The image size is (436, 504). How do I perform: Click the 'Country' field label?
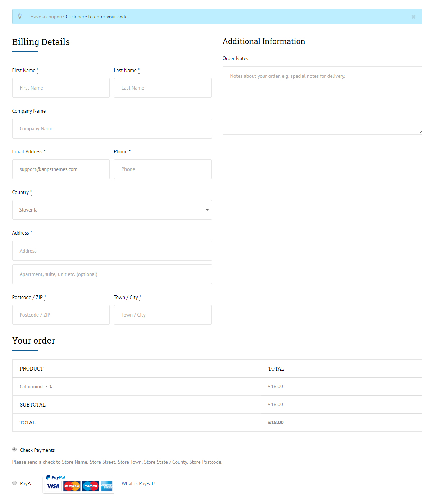coord(21,192)
